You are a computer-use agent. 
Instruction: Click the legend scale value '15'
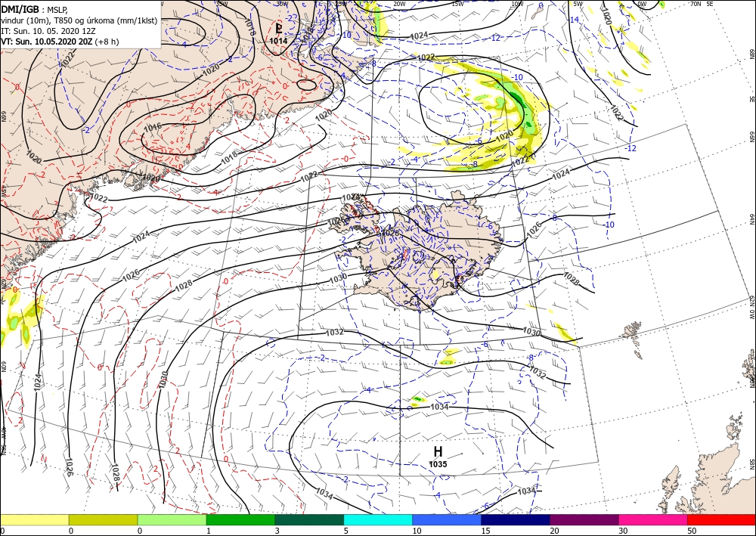[x=485, y=531]
